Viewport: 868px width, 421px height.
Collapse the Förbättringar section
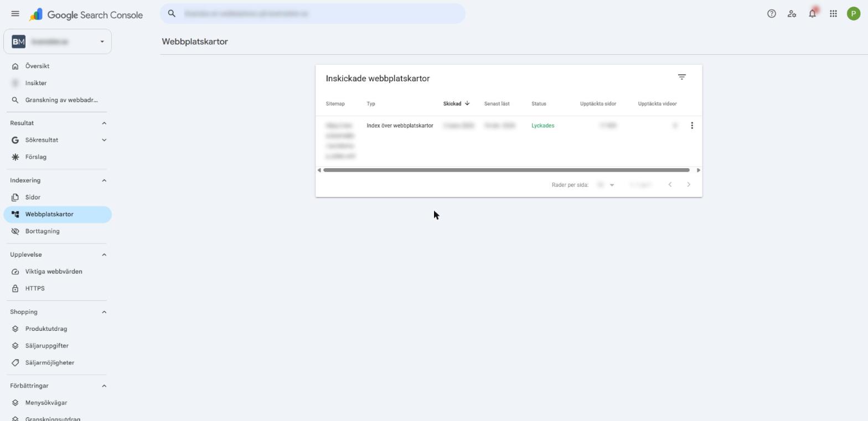pos(104,386)
